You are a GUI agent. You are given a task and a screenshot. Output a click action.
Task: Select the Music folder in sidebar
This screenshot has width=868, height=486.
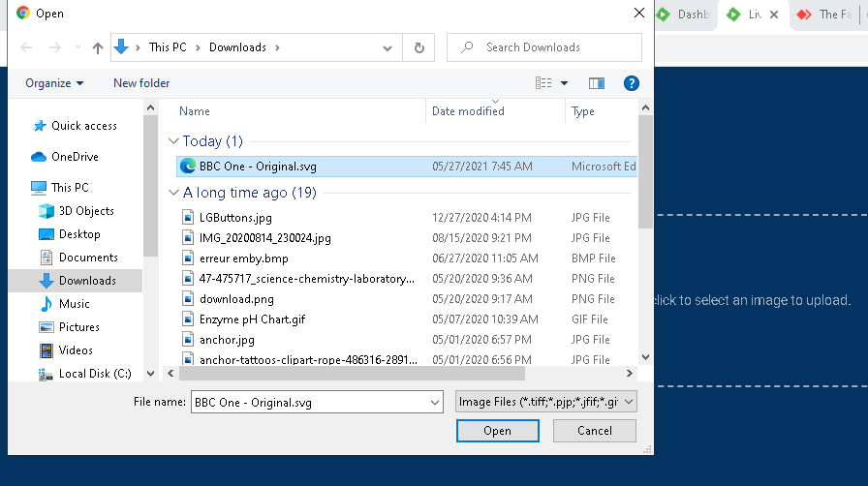(x=74, y=304)
